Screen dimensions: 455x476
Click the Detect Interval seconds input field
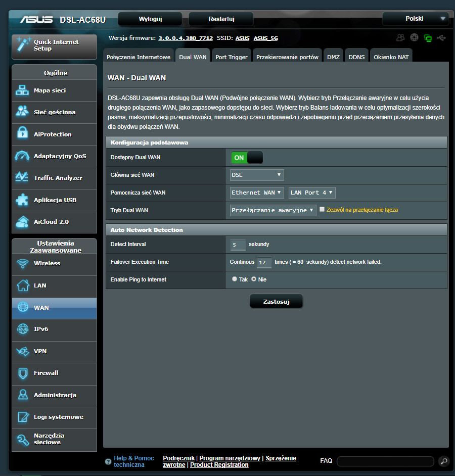point(238,245)
